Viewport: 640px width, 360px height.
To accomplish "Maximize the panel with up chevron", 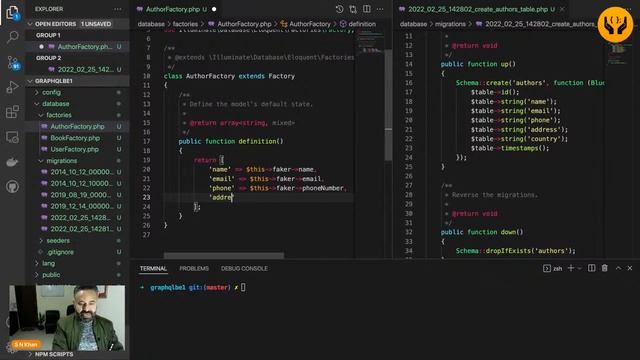I will tap(618, 268).
